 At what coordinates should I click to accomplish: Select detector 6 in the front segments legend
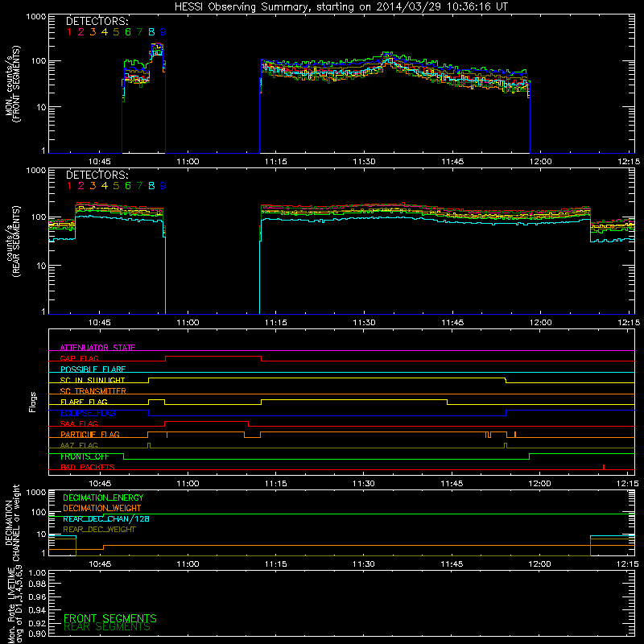(128, 32)
